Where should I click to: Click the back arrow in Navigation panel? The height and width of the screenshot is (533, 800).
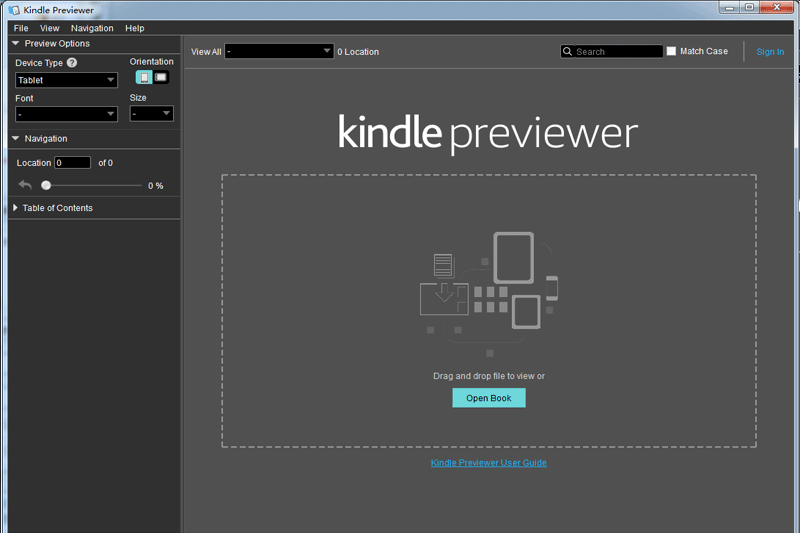click(x=25, y=185)
